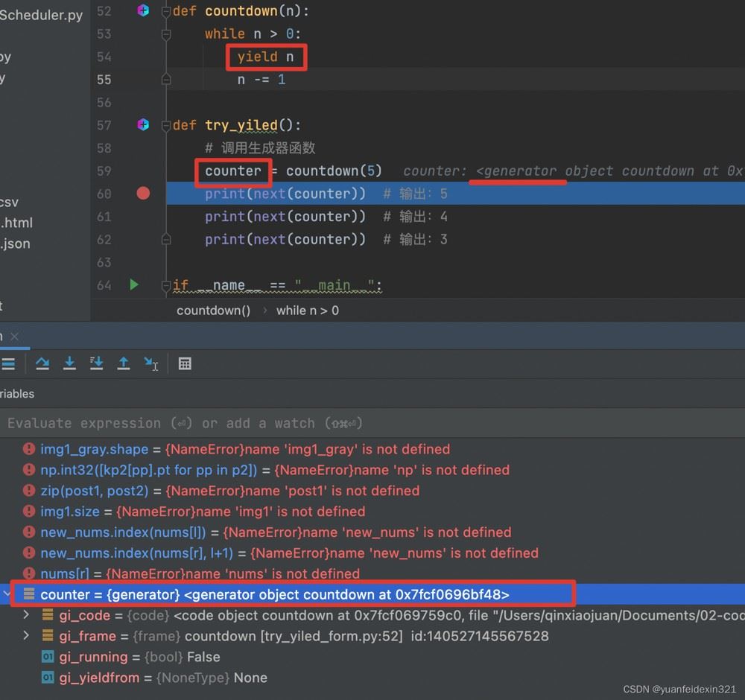The height and width of the screenshot is (700, 745).
Task: Click the gutter icon beside def countdown
Action: [x=143, y=10]
